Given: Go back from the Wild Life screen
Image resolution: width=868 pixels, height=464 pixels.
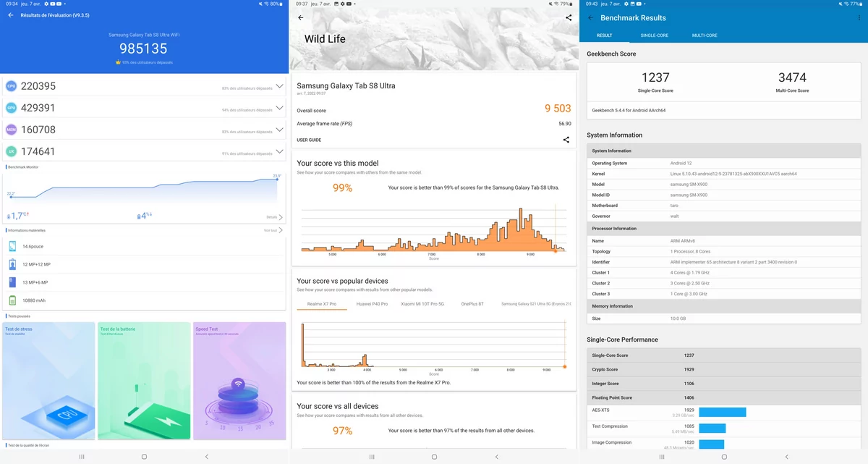Looking at the screenshot, I should point(301,17).
